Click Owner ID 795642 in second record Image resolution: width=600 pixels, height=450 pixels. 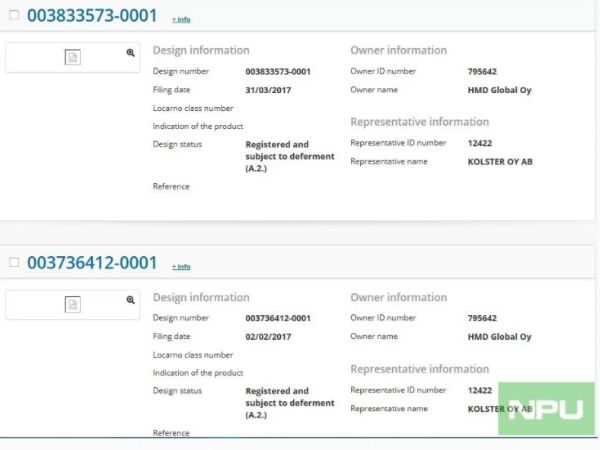point(482,318)
